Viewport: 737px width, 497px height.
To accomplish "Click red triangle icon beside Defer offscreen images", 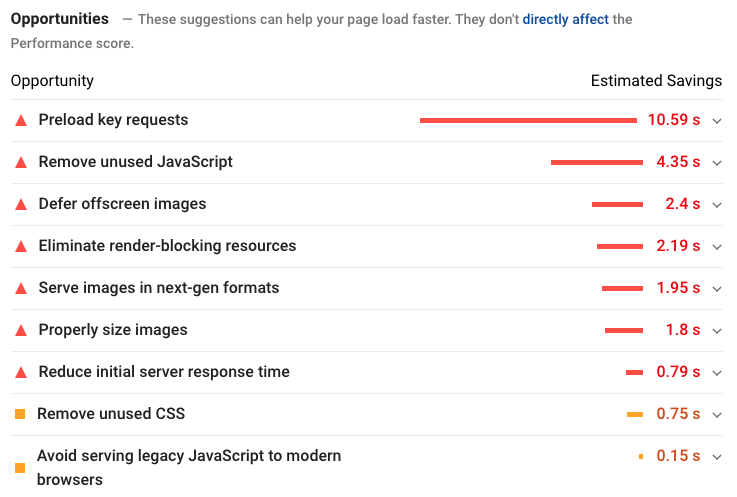I will (20, 204).
